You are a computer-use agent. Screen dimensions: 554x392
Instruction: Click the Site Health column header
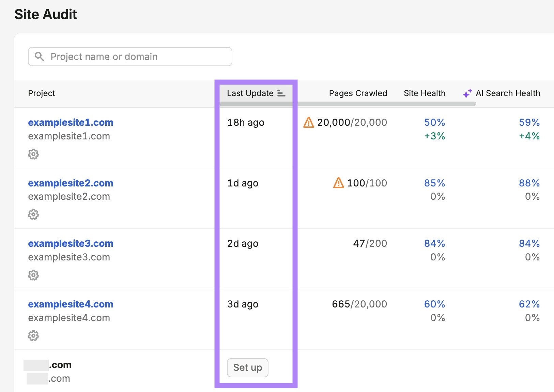click(425, 93)
